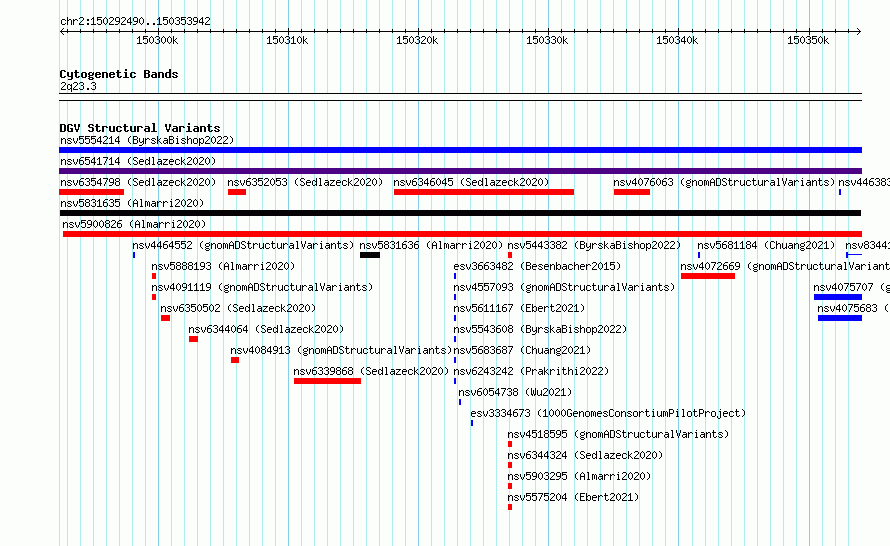Click the 150350k ruler tick label
The width and height of the screenshot is (890, 546).
click(808, 40)
